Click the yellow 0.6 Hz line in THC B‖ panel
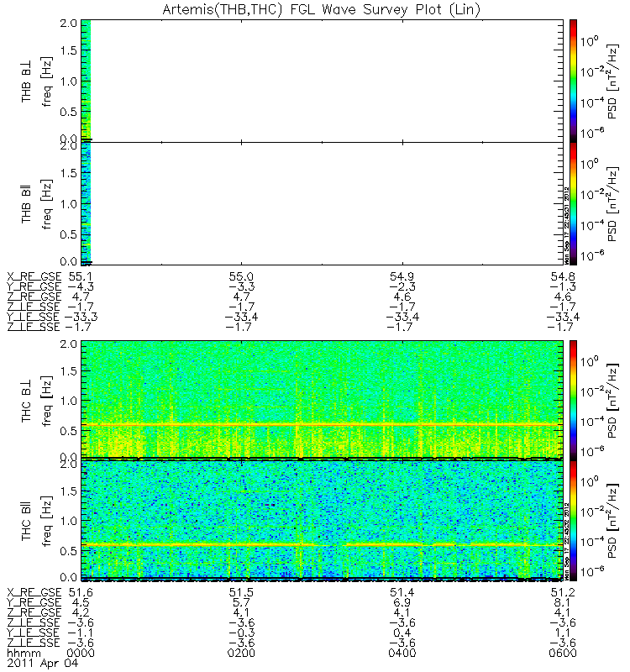The height and width of the screenshot is (672, 630). tap(322, 544)
